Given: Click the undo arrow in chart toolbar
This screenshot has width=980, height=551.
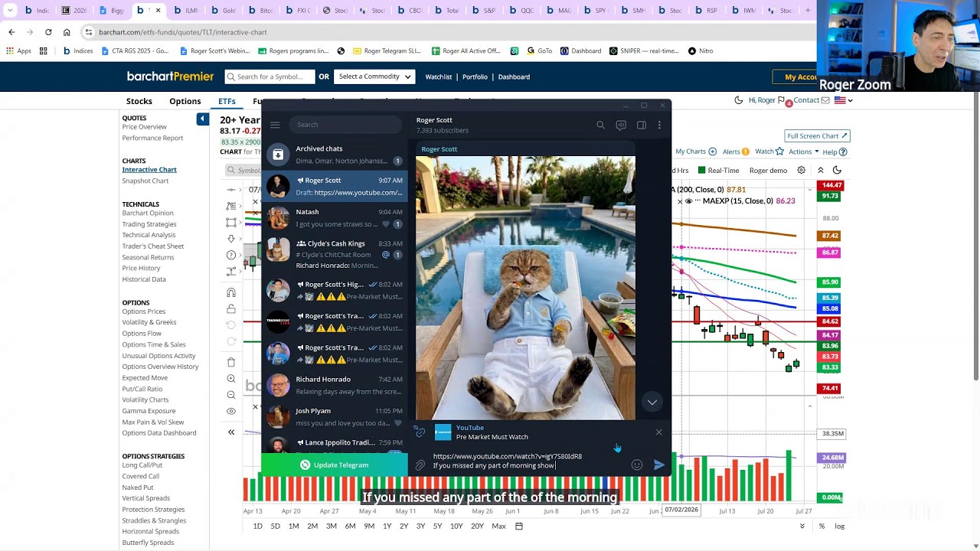Looking at the screenshot, I should [x=231, y=325].
